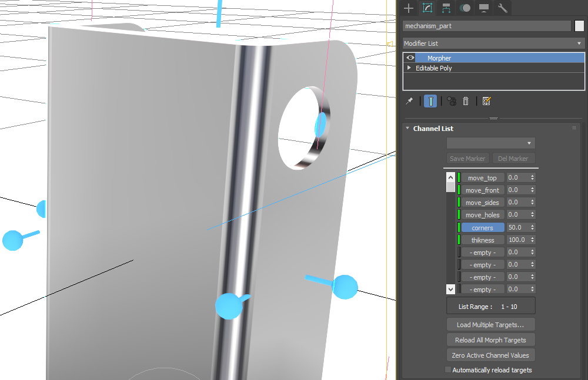Select the move_front channel

(x=483, y=190)
